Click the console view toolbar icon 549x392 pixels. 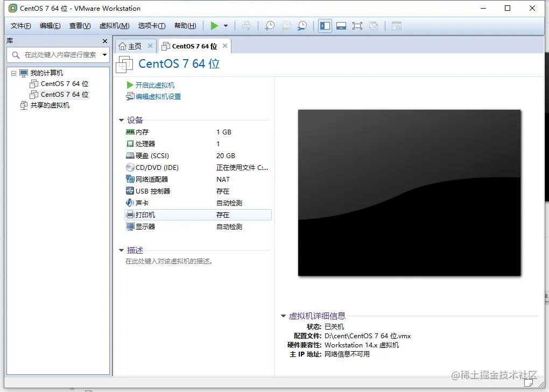(x=396, y=26)
